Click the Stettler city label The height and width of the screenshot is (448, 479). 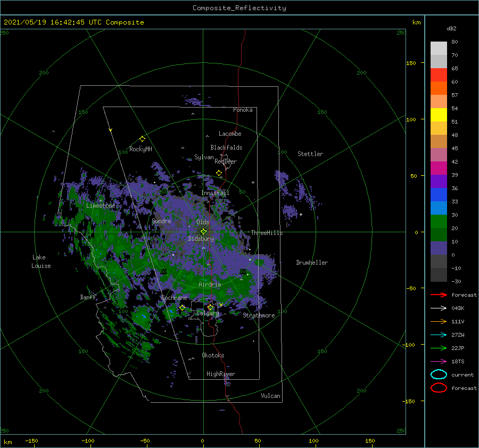click(x=310, y=154)
